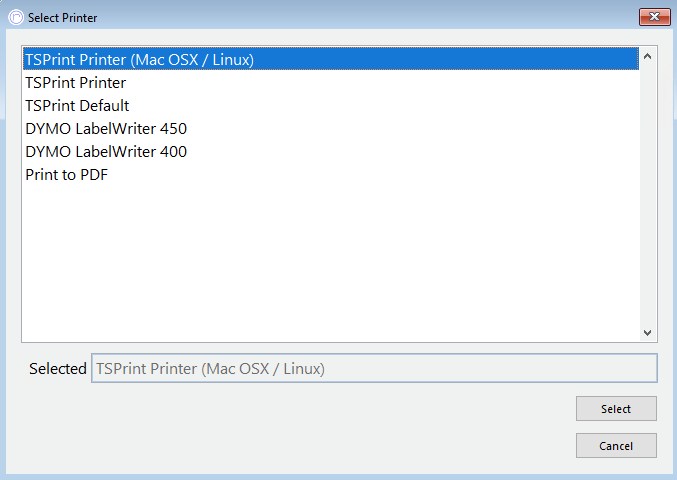The height and width of the screenshot is (480, 677).
Task: Click the Select Printer title bar icon
Action: pyautogui.click(x=16, y=18)
